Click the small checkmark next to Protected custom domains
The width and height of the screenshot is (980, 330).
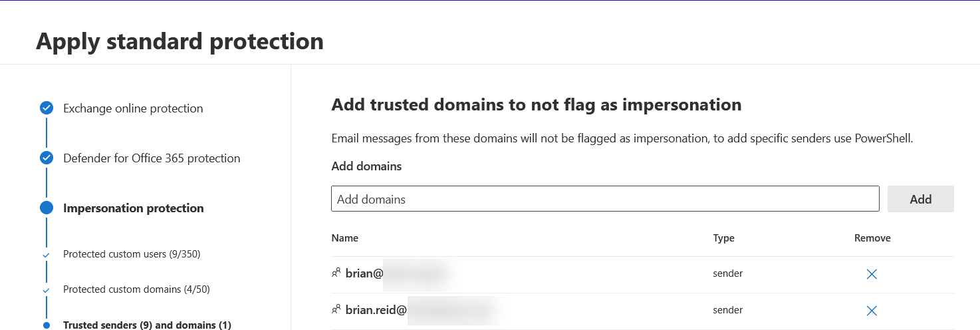(x=46, y=290)
